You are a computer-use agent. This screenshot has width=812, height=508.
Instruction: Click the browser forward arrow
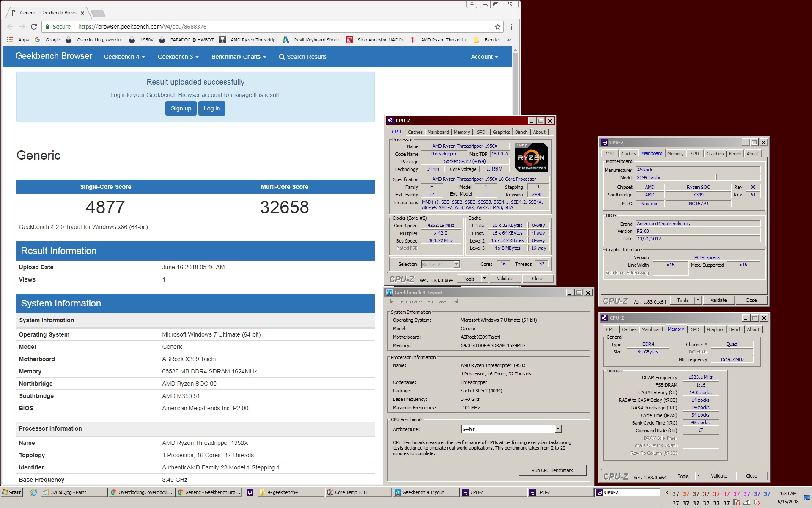[22, 27]
